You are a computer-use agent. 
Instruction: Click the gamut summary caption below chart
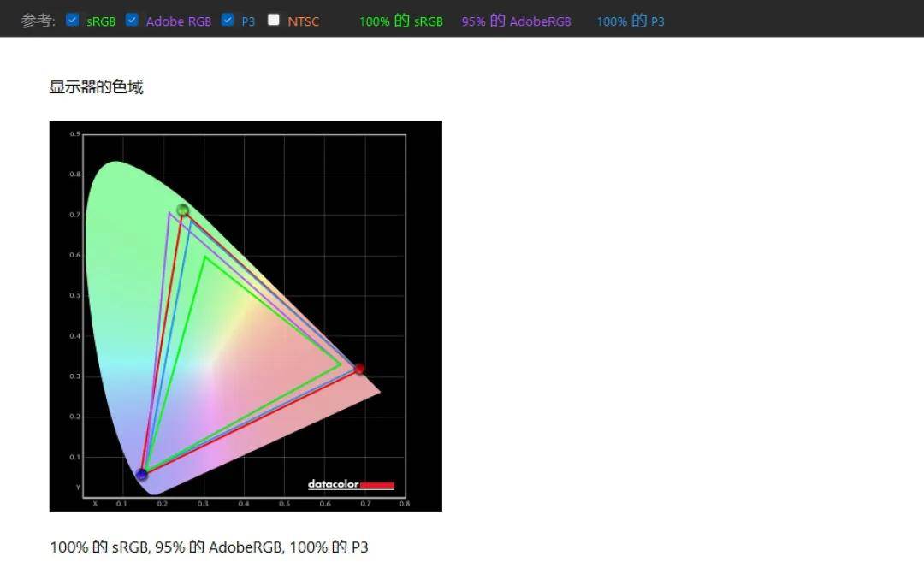(x=210, y=547)
